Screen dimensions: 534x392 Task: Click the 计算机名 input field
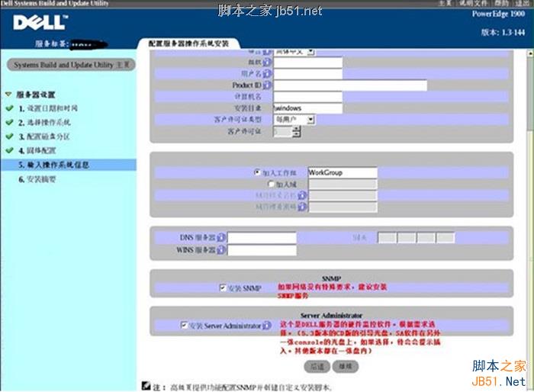click(308, 97)
